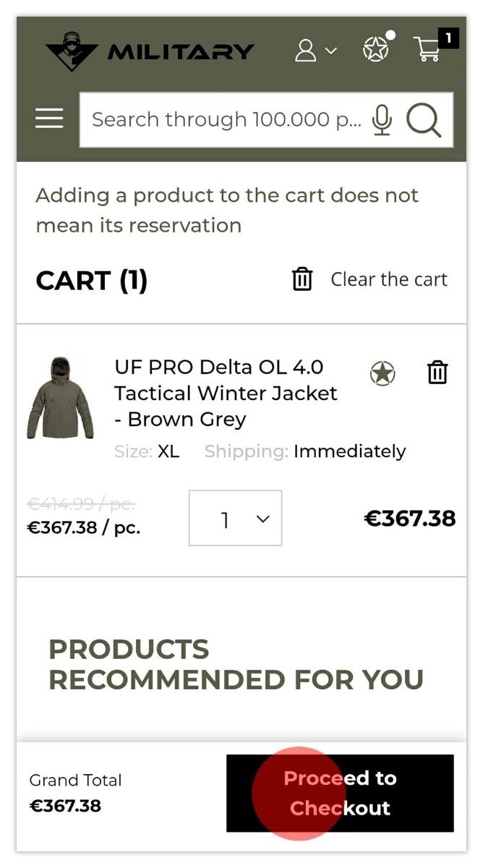This screenshot has height=868, width=483.
Task: Toggle the star icon on the jacket item
Action: [x=382, y=373]
